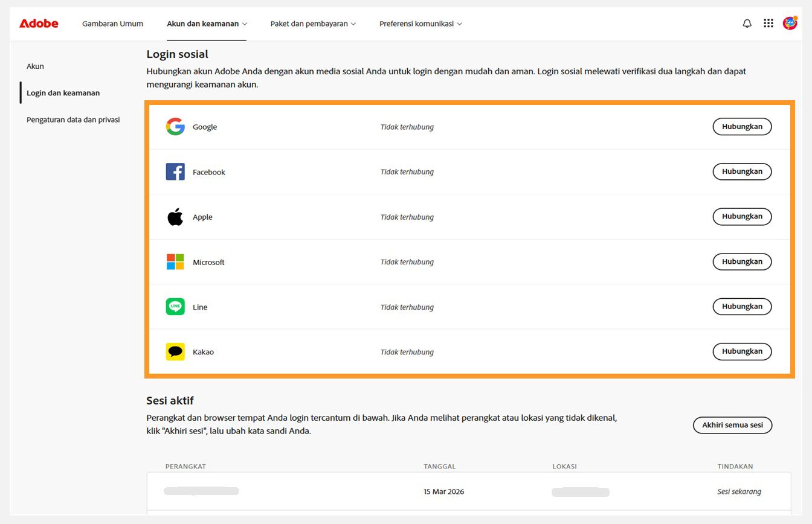
Task: Click the Microsoft provider name
Action: [x=208, y=262]
